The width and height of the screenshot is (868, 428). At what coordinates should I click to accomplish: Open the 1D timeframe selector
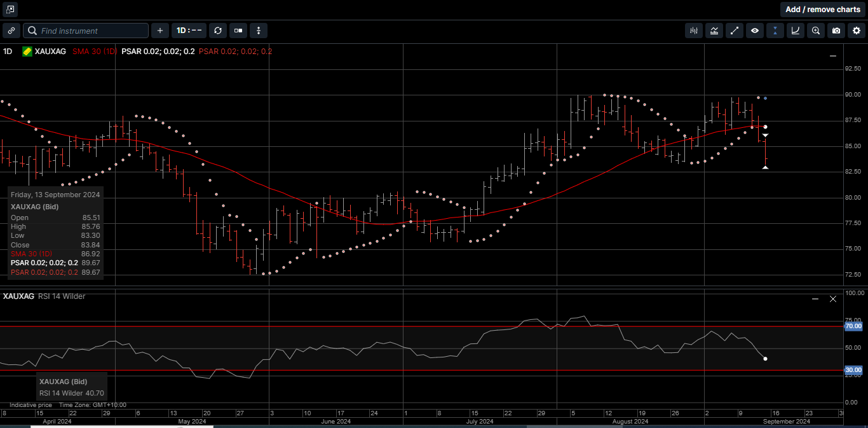pyautogui.click(x=189, y=31)
